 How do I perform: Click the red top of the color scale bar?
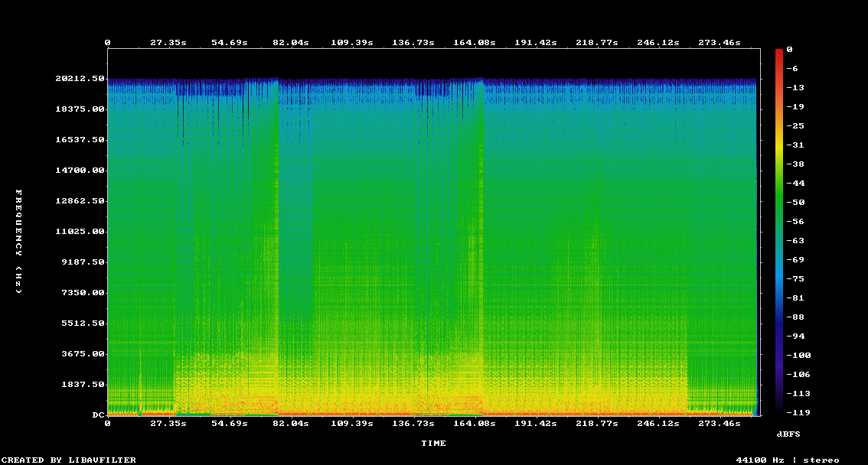[x=779, y=52]
